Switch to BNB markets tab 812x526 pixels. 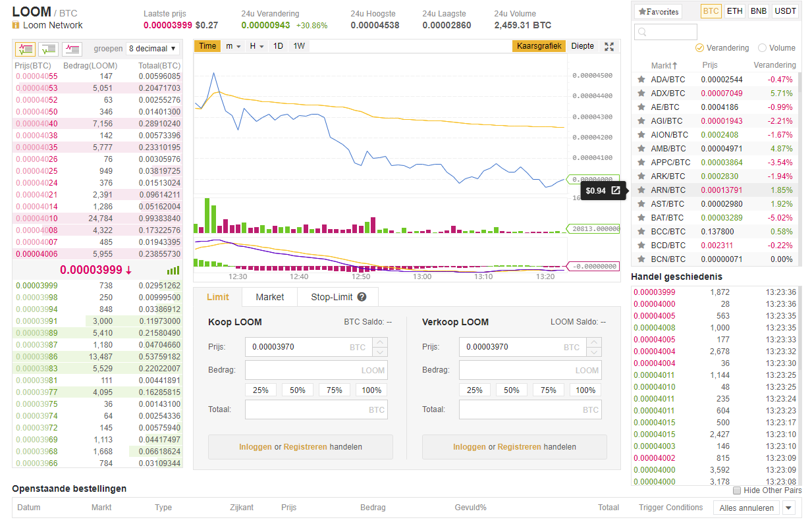pos(759,11)
